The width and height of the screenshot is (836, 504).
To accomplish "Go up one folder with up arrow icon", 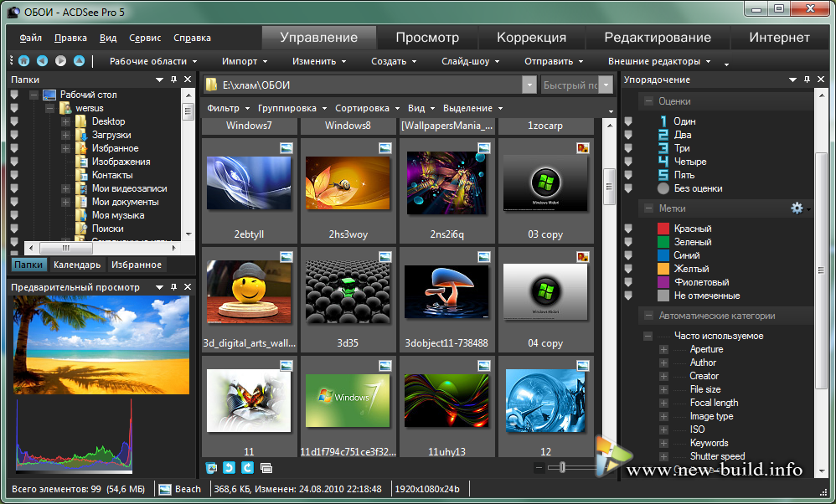I will pos(79,61).
